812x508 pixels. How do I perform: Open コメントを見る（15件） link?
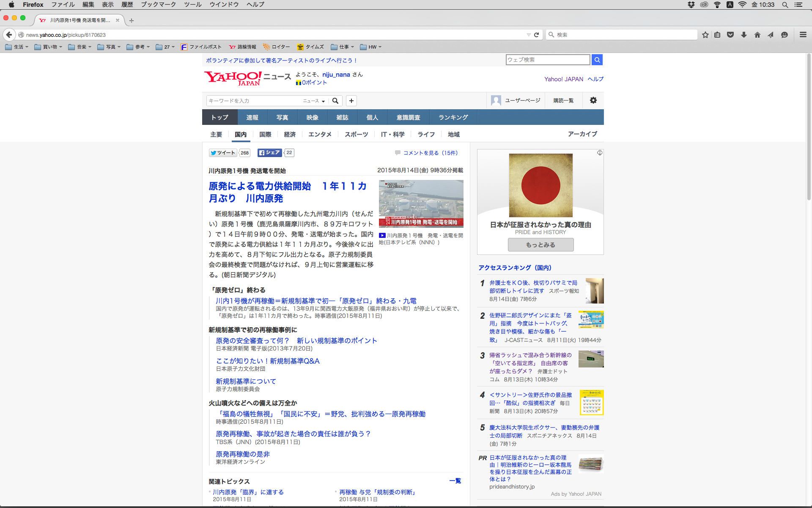tap(430, 153)
